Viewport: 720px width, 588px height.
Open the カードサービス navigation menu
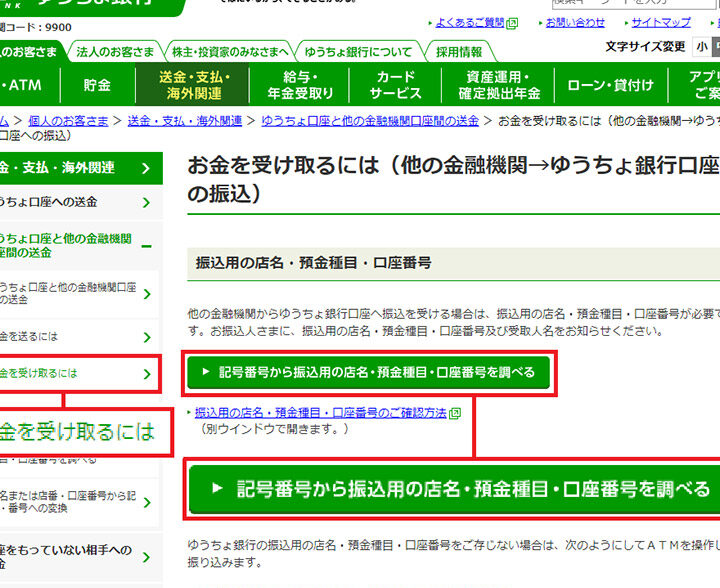395,85
